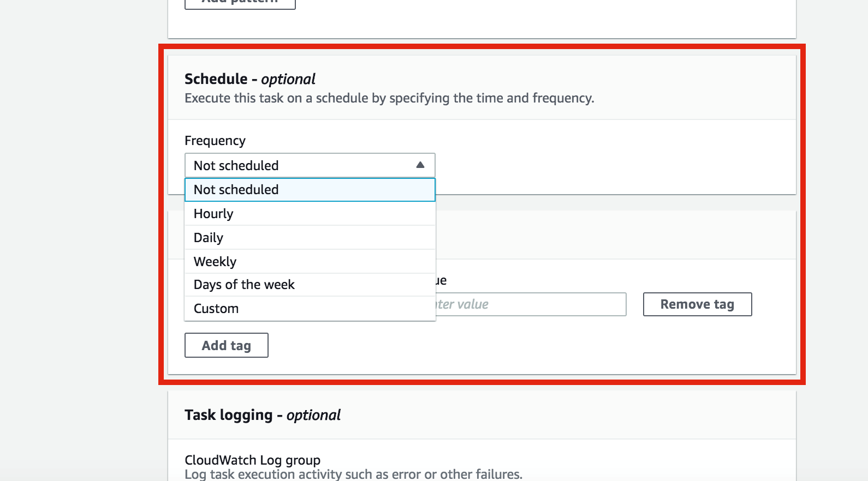Click the Add tag button
This screenshot has width=868, height=481.
(226, 345)
